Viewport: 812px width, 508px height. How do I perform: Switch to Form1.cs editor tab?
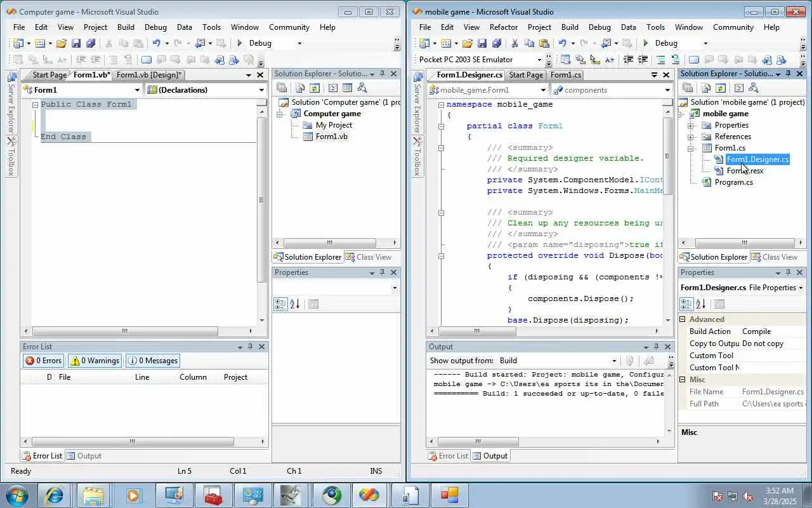pyautogui.click(x=566, y=75)
